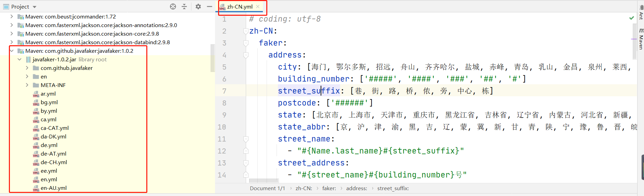The height and width of the screenshot is (196, 644).
Task: Expand jackson-databind:2.9.8 library node
Action: tap(12, 42)
